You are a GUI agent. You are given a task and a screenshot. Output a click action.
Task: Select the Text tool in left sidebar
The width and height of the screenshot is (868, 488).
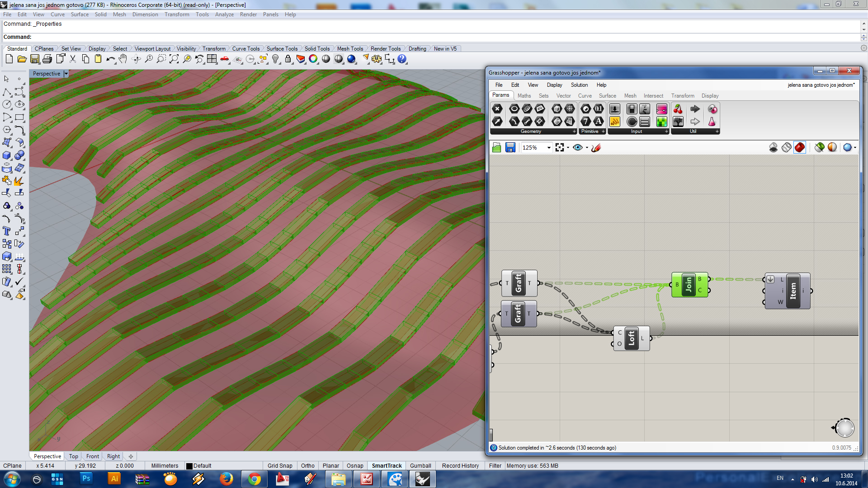(x=7, y=231)
